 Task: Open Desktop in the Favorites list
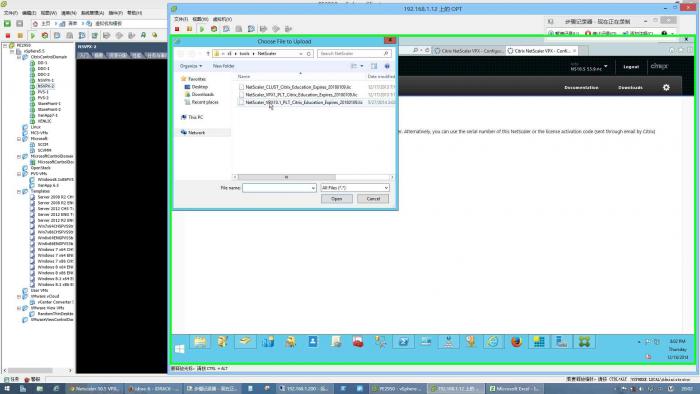pos(199,87)
